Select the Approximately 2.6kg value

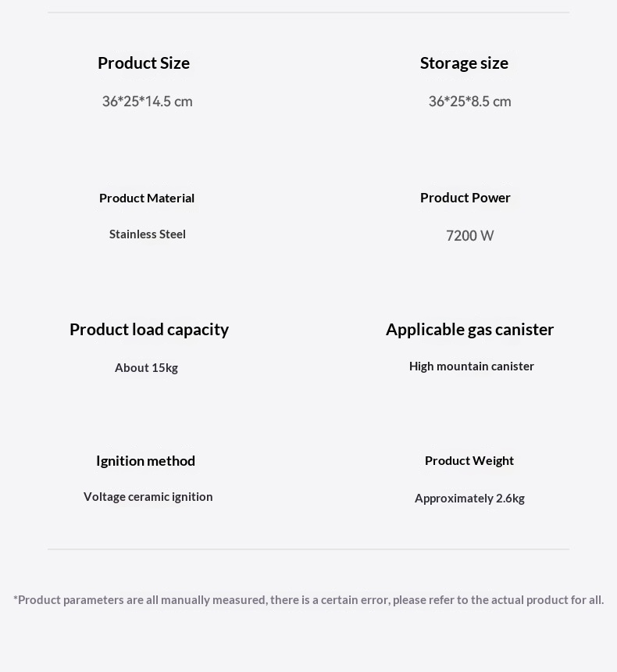point(469,499)
